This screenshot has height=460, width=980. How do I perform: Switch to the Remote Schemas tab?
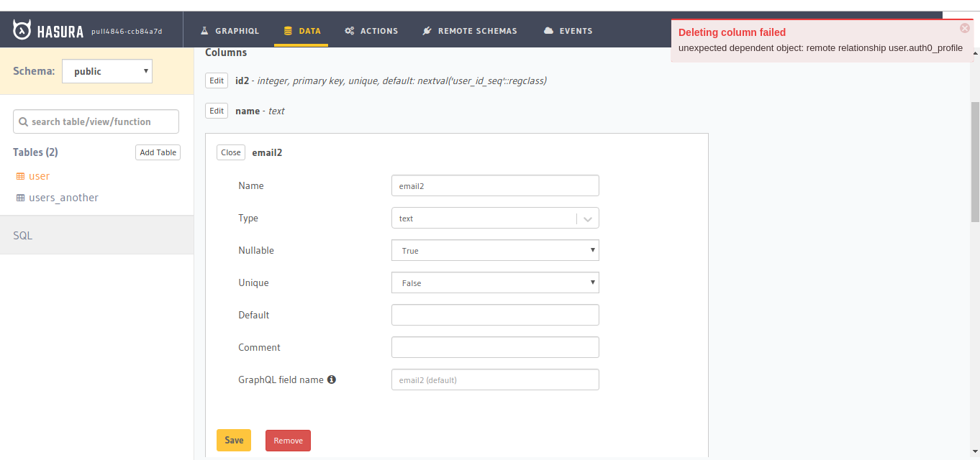[x=469, y=31]
